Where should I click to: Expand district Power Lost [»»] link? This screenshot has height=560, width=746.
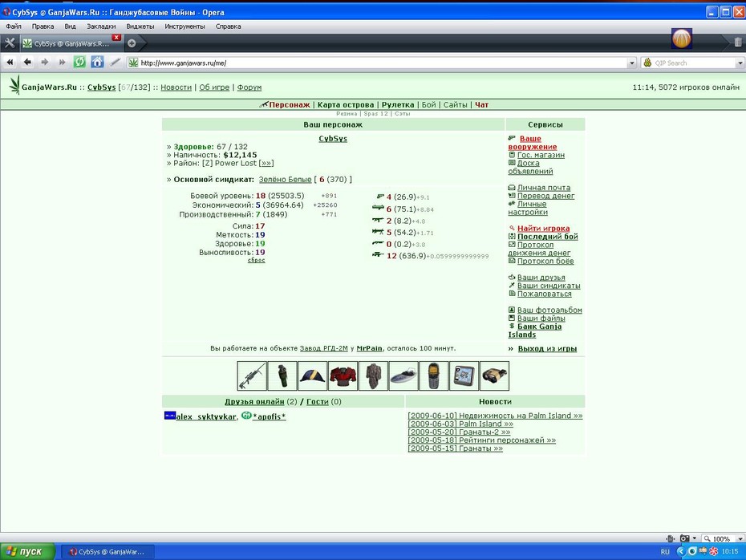point(266,163)
